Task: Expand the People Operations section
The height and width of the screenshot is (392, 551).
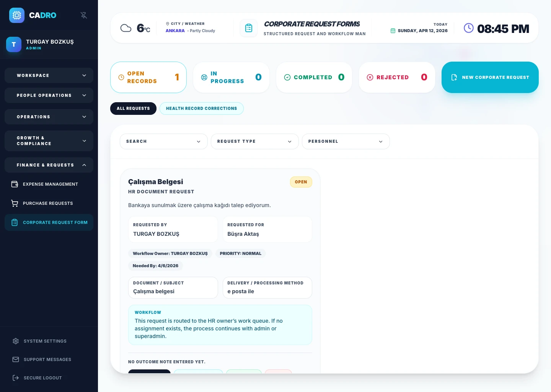Action: pyautogui.click(x=49, y=95)
